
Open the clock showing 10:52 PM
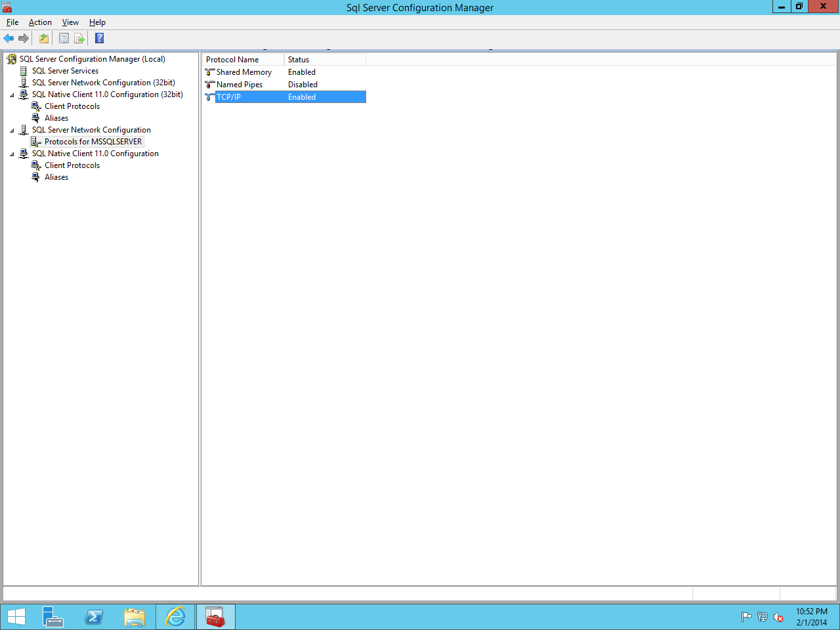pos(812,617)
